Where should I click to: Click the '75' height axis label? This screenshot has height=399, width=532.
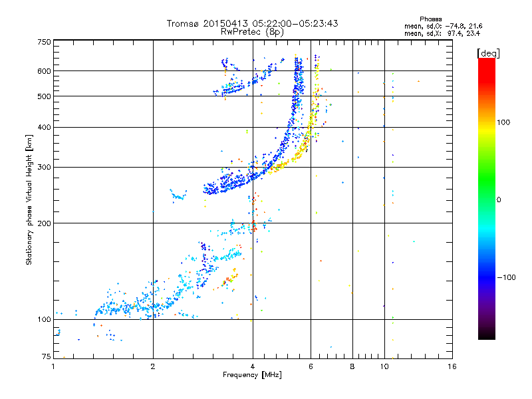47,356
